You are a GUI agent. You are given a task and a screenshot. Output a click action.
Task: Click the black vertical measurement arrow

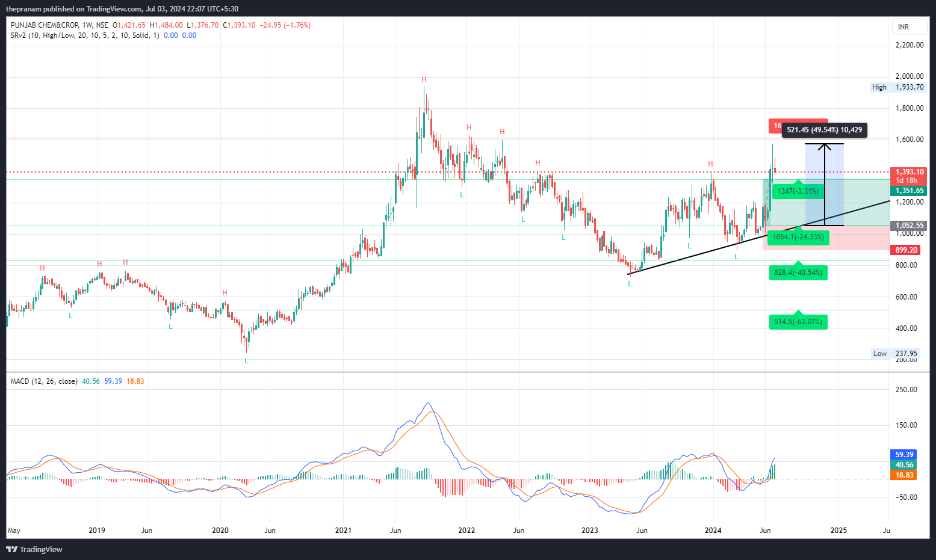point(825,185)
